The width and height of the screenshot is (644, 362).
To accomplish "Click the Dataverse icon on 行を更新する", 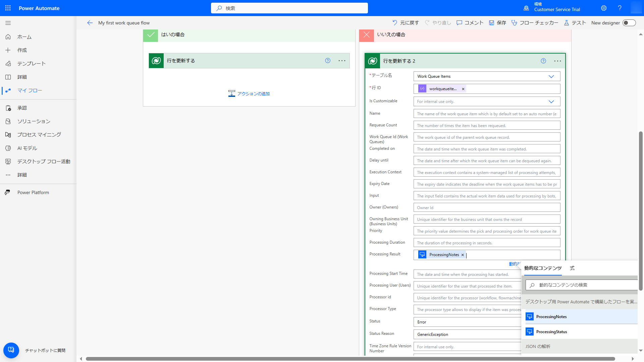I will point(156,61).
